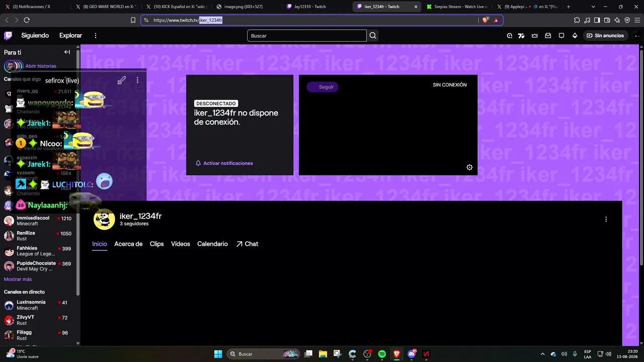The width and height of the screenshot is (644, 362).
Task: Open Fahhkies' League of Legends channel
Action: 39,251
